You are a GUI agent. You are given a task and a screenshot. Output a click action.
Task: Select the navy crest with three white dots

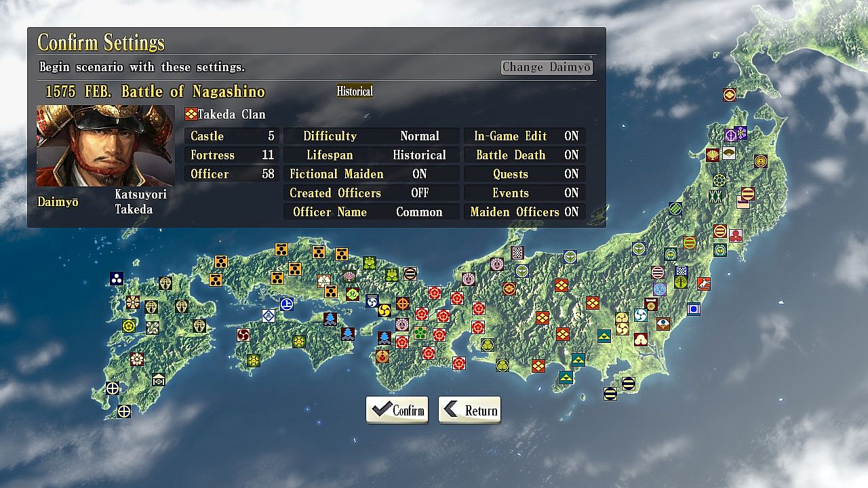tap(117, 279)
